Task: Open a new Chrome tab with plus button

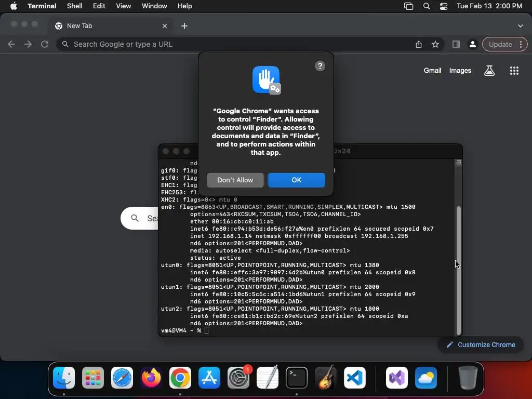Action: click(184, 26)
